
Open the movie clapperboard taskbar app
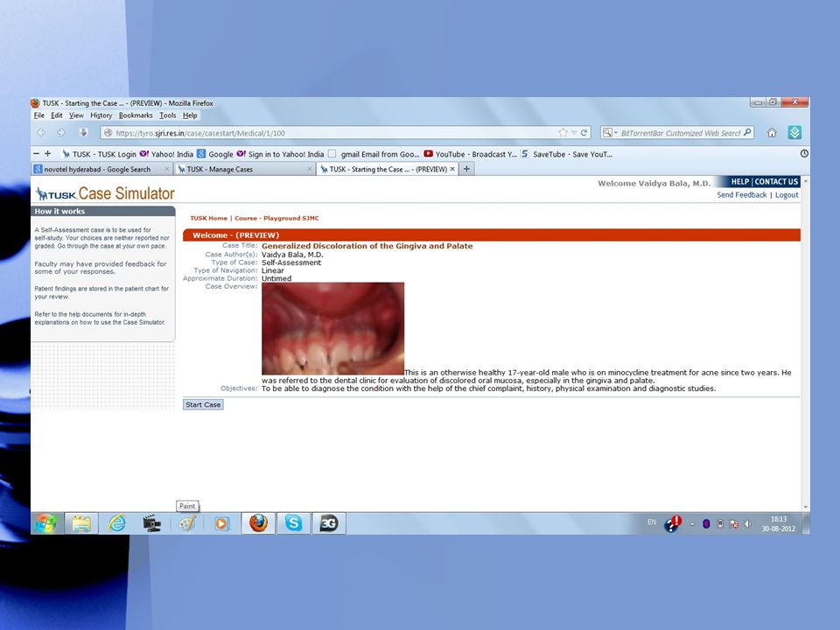151,523
